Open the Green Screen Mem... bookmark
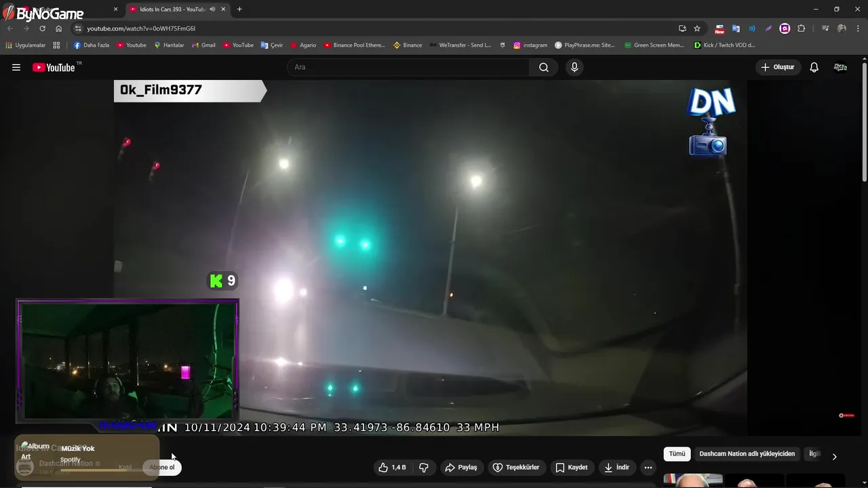Viewport: 868px width, 488px height. (x=654, y=45)
